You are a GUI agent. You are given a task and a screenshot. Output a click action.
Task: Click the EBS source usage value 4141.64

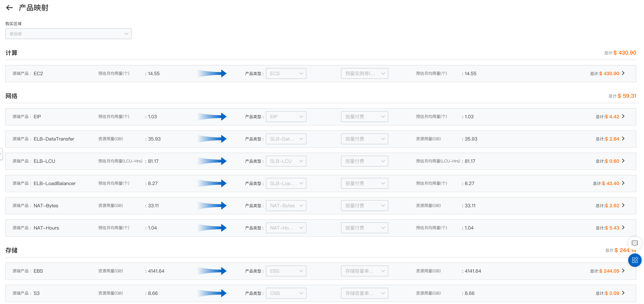(x=156, y=271)
